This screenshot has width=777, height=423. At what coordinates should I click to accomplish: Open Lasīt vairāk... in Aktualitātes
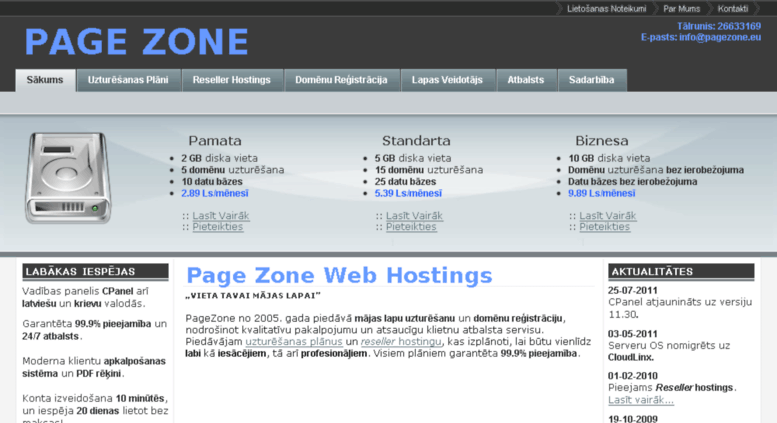pos(641,400)
